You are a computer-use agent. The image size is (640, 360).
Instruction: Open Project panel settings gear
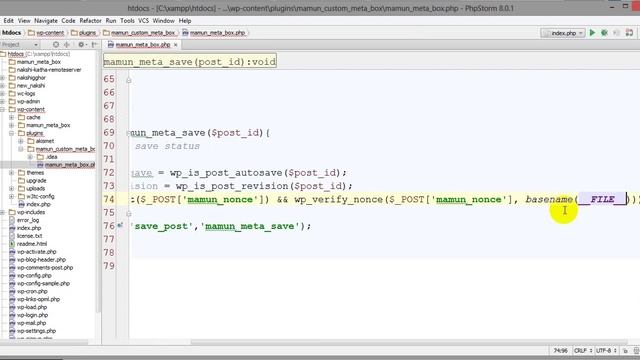[81, 44]
